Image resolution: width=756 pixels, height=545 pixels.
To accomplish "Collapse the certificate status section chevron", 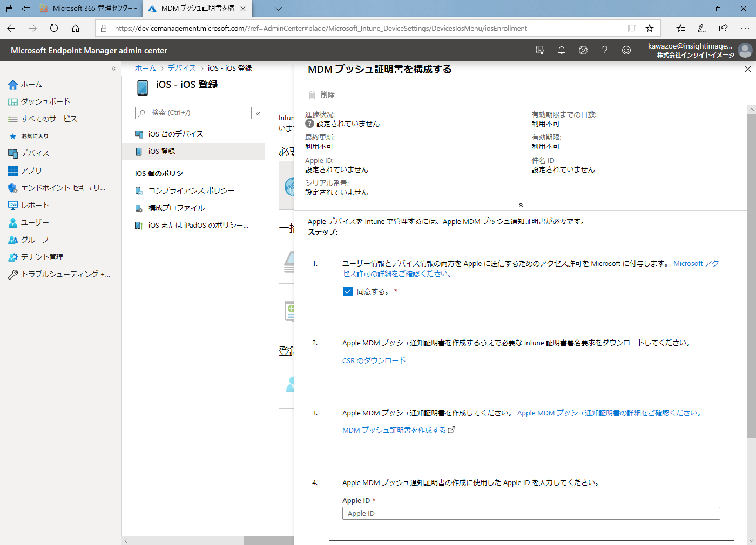I will pyautogui.click(x=521, y=205).
